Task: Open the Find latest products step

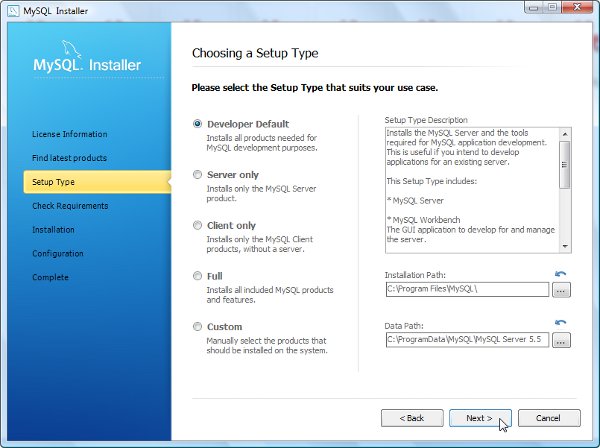Action: tap(69, 158)
